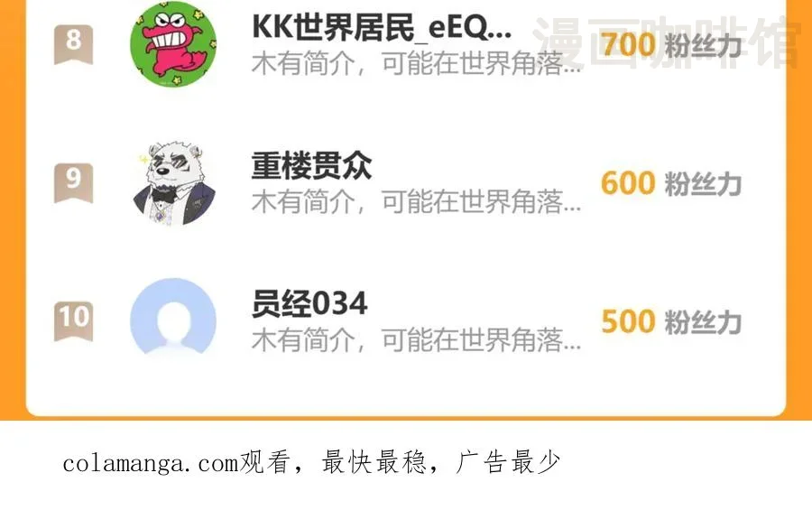Click the 600 粉丝力 score
Screen dimensions: 812x510
tap(671, 183)
